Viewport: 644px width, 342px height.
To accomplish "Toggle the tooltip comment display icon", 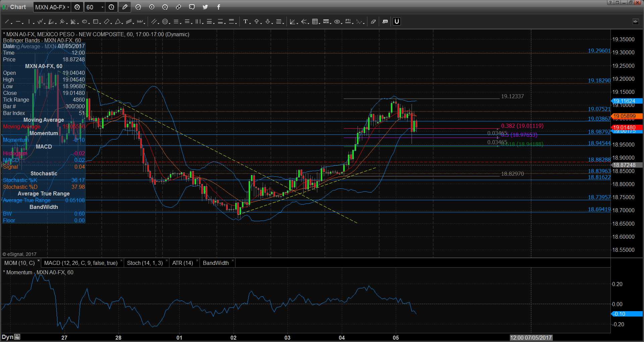I will pyautogui.click(x=385, y=22).
